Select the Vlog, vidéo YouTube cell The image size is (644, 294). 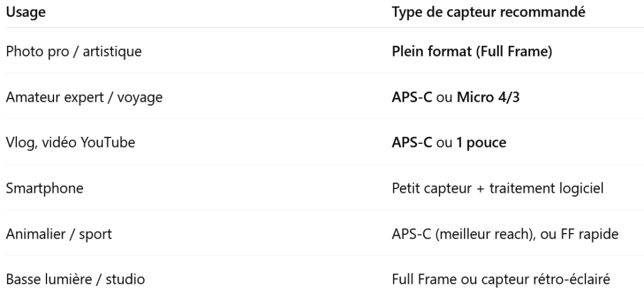tap(70, 142)
